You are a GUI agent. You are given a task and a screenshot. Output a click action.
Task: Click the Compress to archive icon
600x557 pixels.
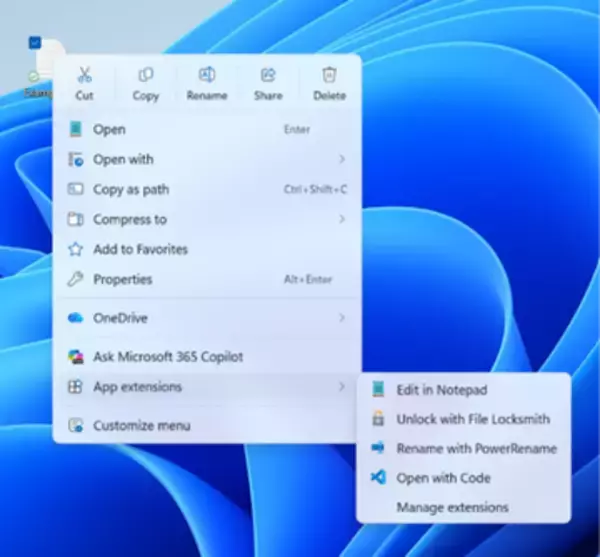pyautogui.click(x=76, y=219)
